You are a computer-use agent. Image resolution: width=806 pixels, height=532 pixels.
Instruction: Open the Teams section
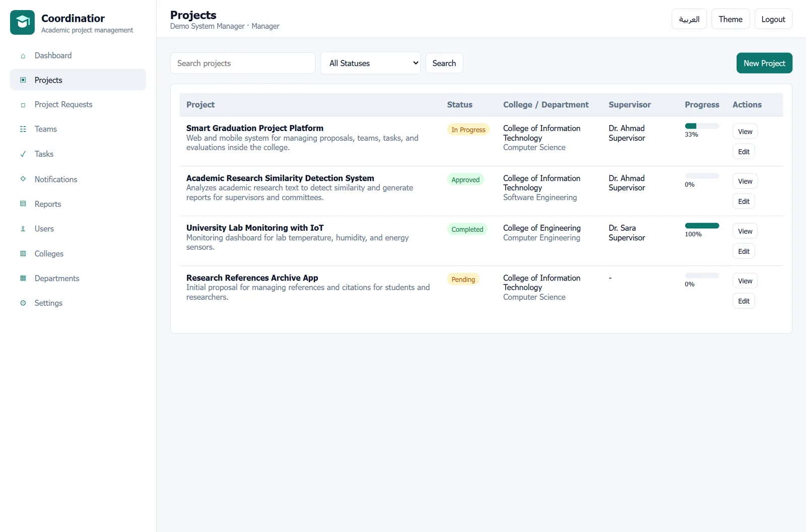[x=78, y=129]
